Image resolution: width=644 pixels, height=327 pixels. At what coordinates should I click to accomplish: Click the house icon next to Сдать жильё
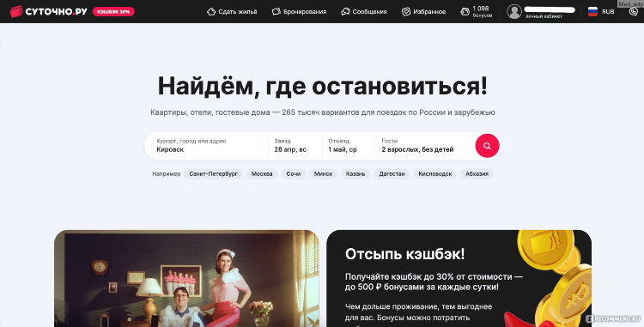tap(211, 11)
